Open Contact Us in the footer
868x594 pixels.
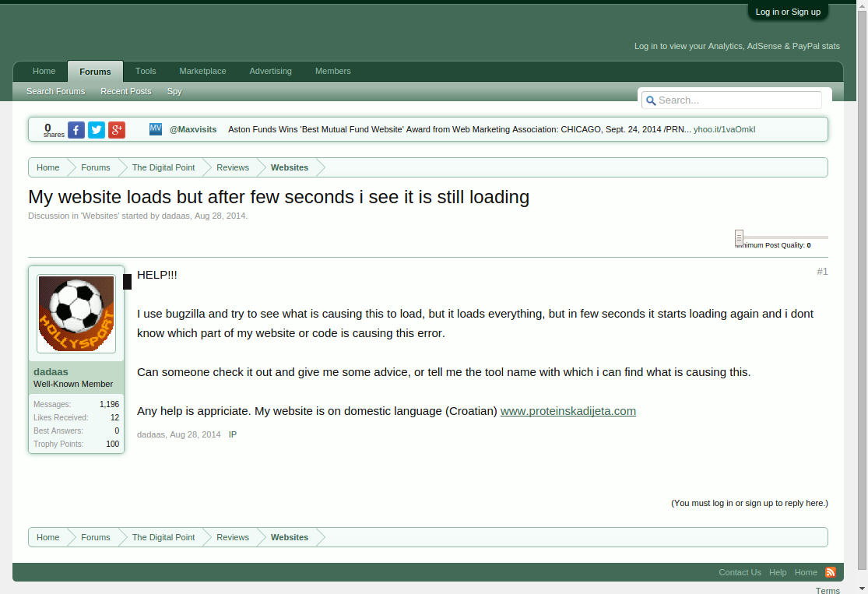(740, 572)
